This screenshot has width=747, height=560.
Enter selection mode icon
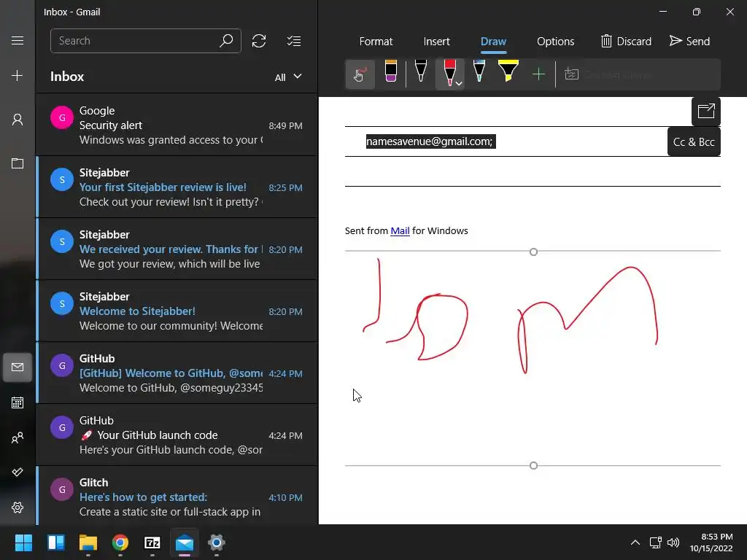pos(293,41)
